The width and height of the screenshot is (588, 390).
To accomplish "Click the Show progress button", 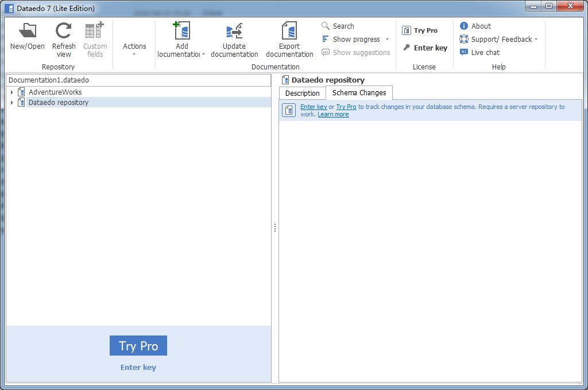I will point(351,40).
